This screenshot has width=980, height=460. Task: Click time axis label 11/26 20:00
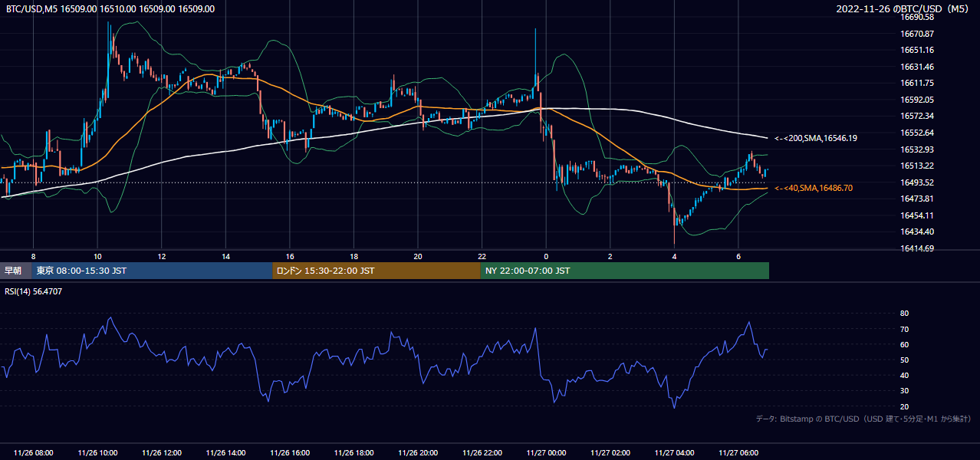(418, 453)
